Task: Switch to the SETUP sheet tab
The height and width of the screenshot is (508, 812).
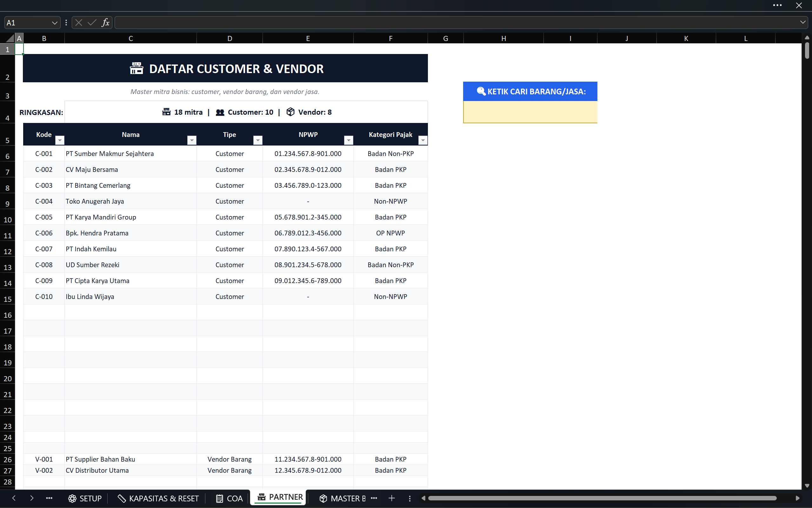Action: pos(85,498)
